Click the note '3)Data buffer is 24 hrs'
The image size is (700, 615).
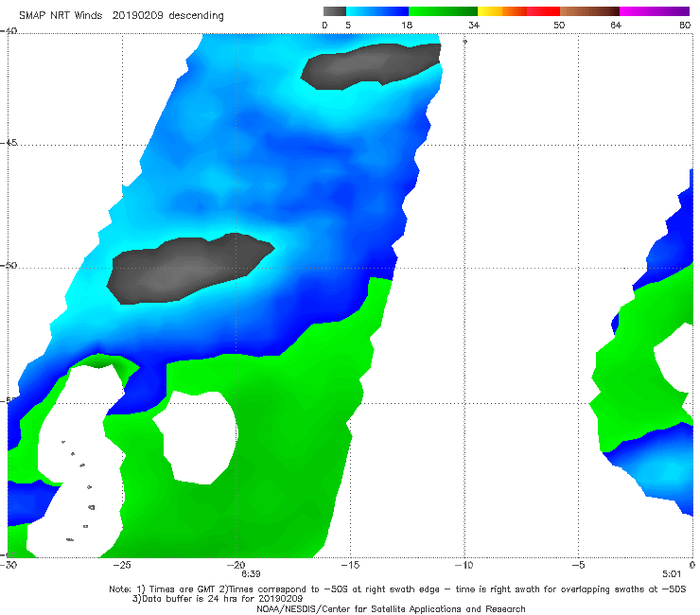tap(218, 599)
